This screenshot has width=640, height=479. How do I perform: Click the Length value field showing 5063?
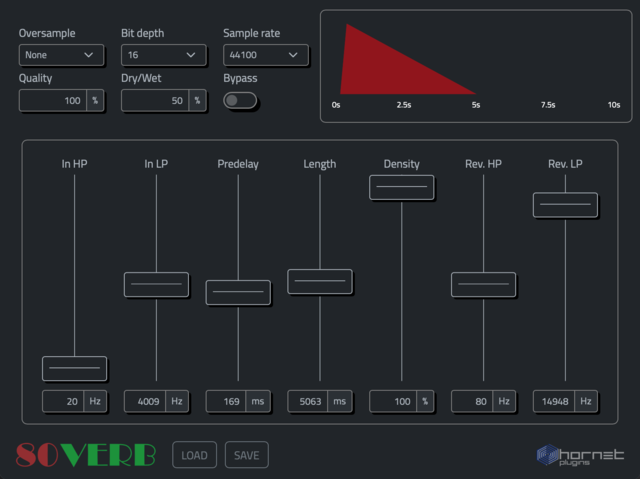tap(307, 401)
